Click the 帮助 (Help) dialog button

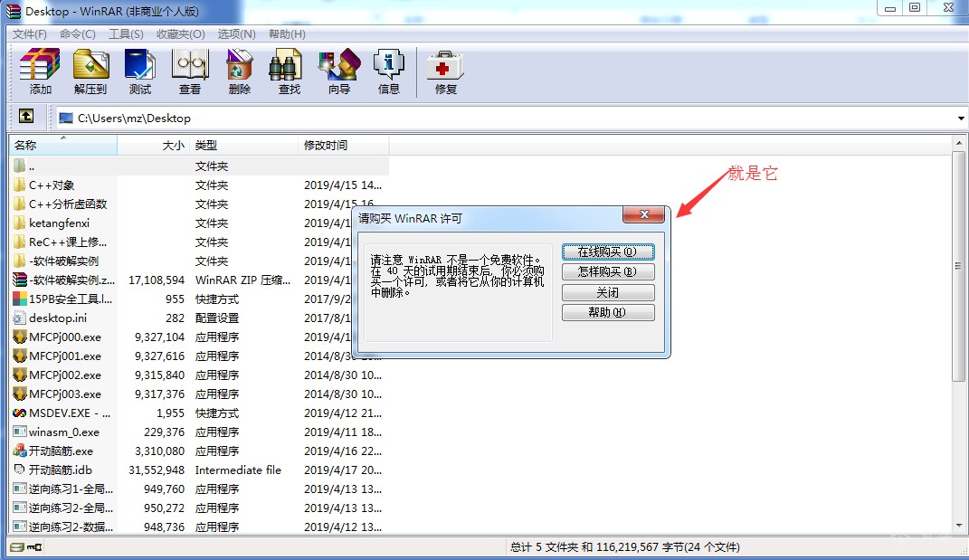click(608, 313)
